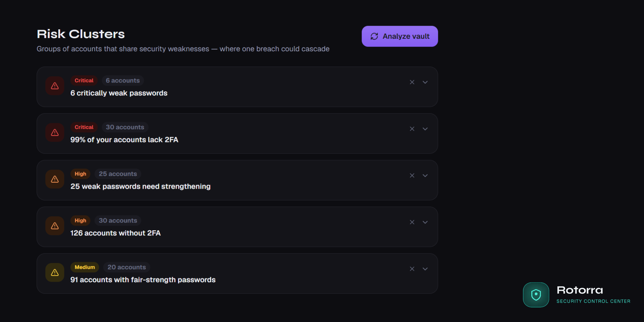Click the refresh icon inside the Analyze vault button
The height and width of the screenshot is (322, 644).
coord(374,36)
